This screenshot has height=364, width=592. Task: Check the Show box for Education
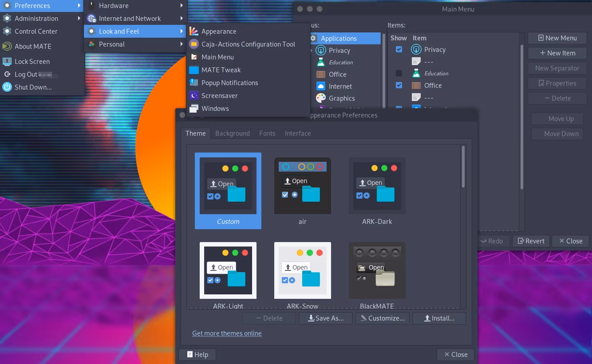point(399,73)
